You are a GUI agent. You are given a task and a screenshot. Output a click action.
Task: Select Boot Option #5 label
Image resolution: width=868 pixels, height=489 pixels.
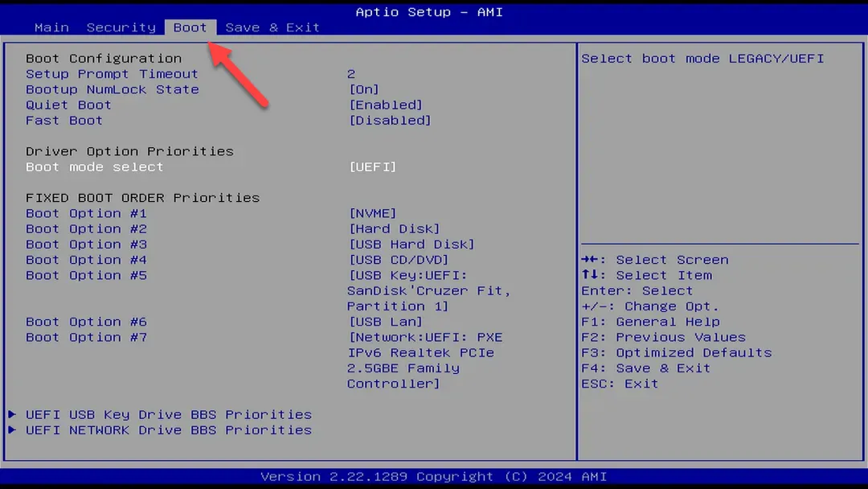pos(86,275)
